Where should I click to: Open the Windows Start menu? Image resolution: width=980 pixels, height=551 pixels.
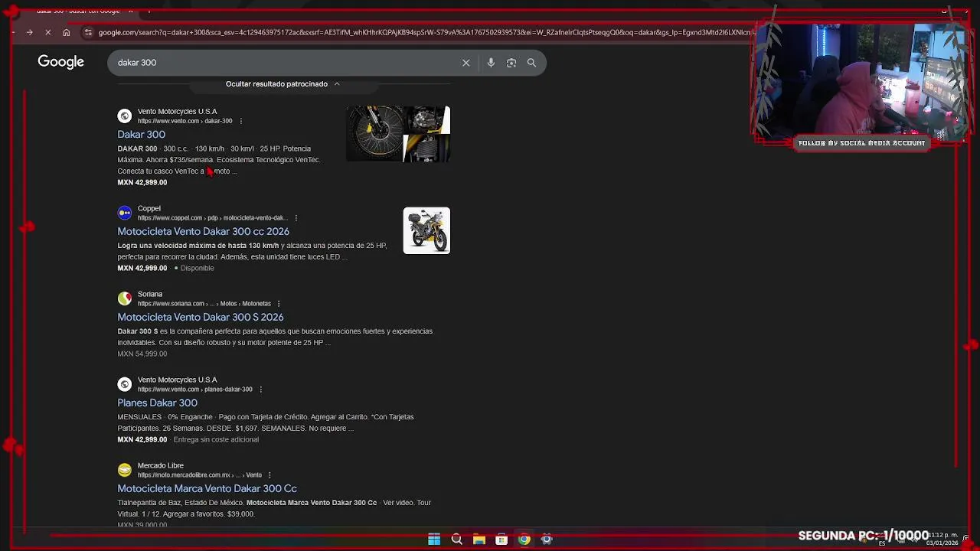pyautogui.click(x=434, y=540)
